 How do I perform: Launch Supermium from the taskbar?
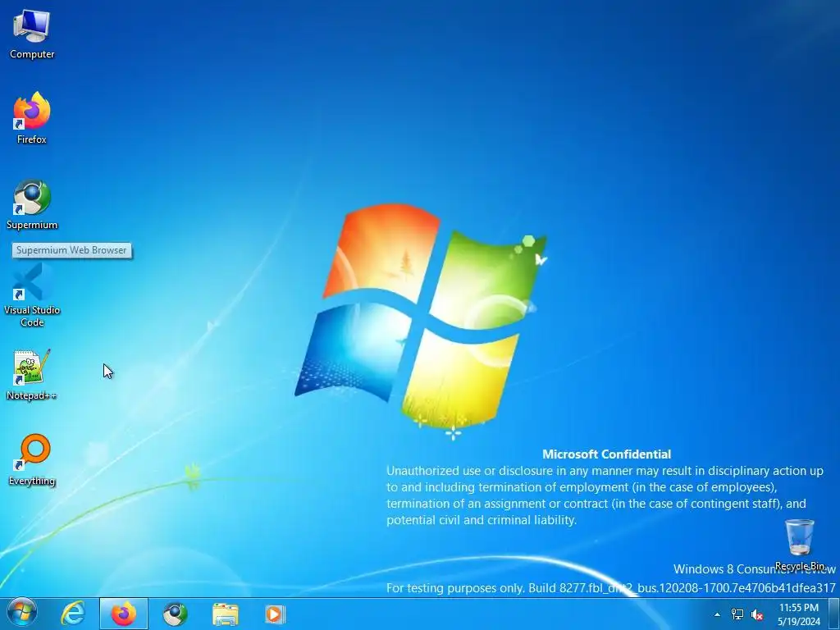pyautogui.click(x=176, y=614)
